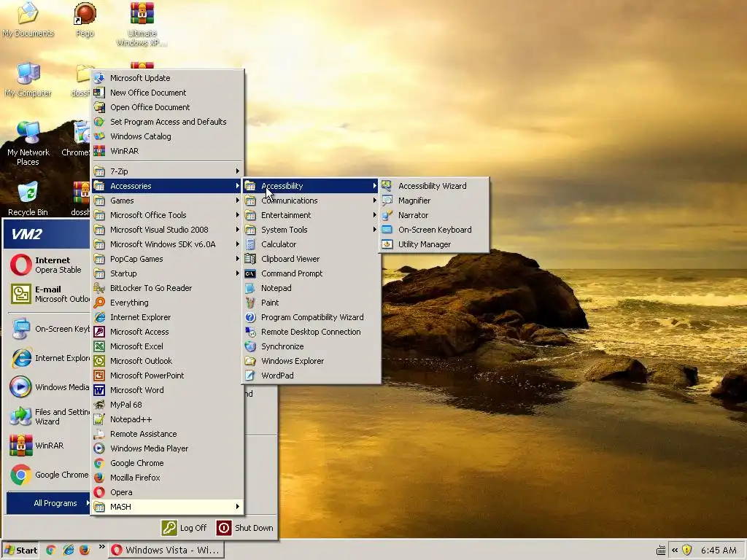Image resolution: width=747 pixels, height=560 pixels.
Task: Start Narrator from the Accessibility submenu
Action: coord(434,215)
